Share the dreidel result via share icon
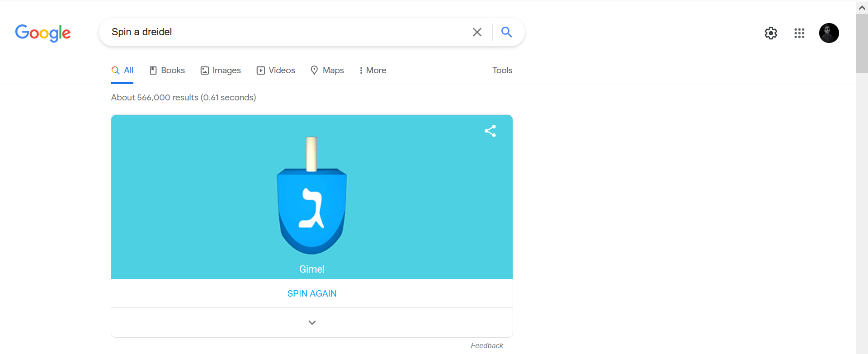 (x=491, y=131)
